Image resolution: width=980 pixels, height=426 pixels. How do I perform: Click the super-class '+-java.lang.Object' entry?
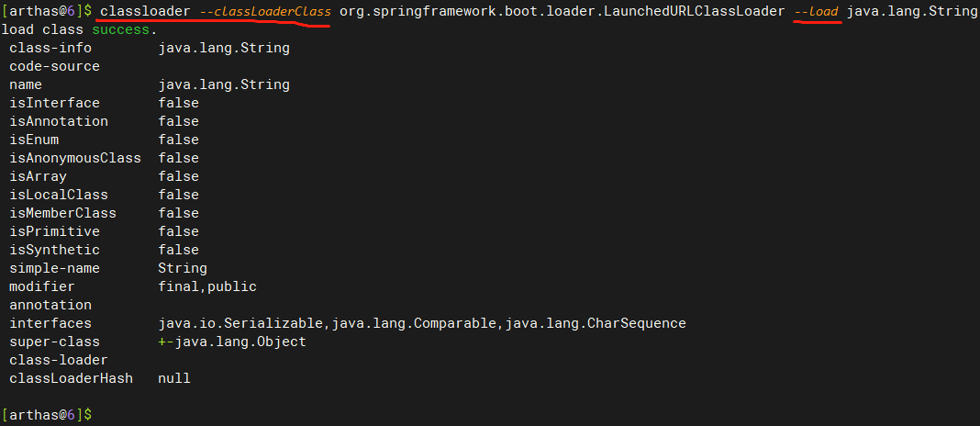tap(231, 342)
